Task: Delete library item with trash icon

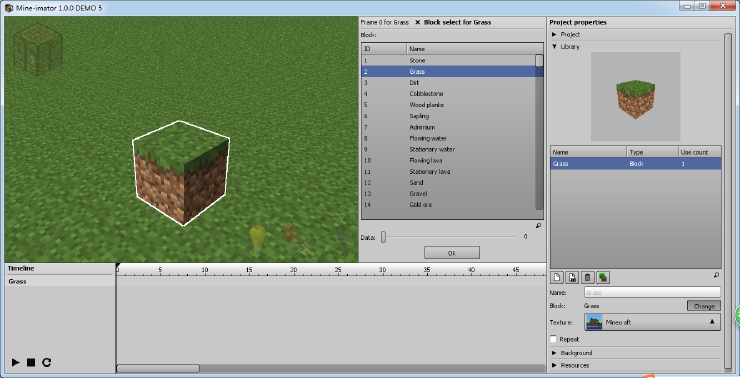Action: click(588, 277)
